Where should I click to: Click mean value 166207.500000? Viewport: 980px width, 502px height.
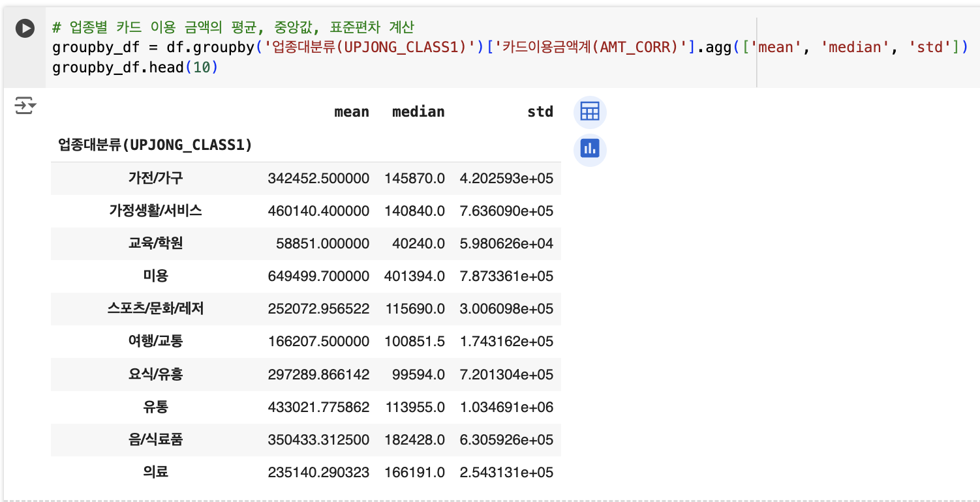[318, 341]
